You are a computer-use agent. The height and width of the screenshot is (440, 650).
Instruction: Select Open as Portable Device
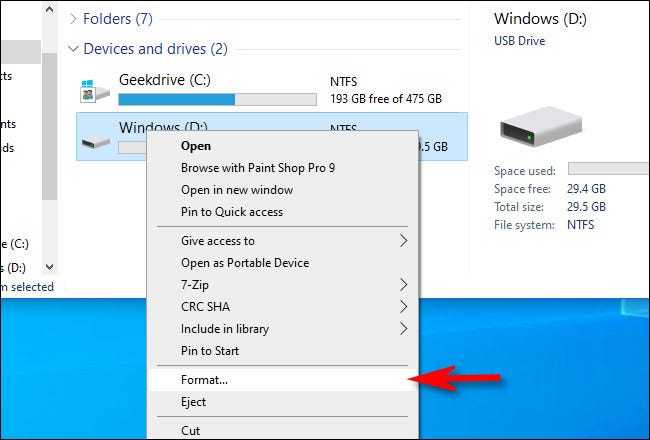pyautogui.click(x=245, y=263)
